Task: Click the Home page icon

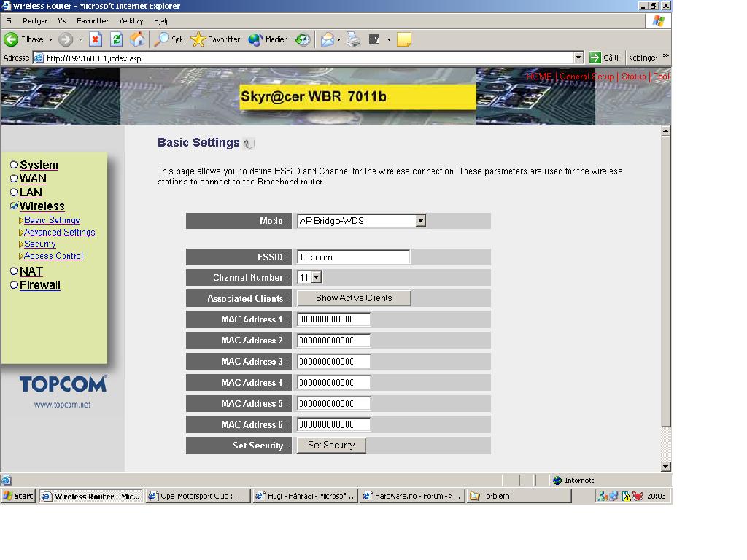Action: [x=137, y=39]
